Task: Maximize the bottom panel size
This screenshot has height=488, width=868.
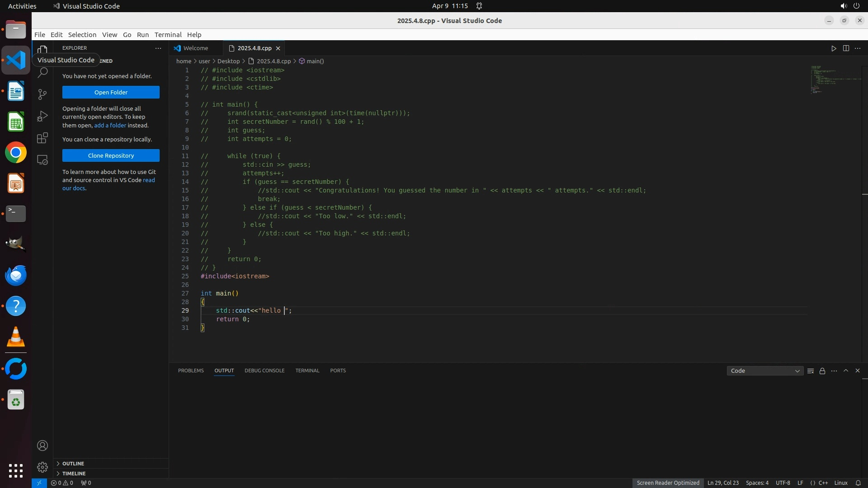Action: pyautogui.click(x=846, y=371)
